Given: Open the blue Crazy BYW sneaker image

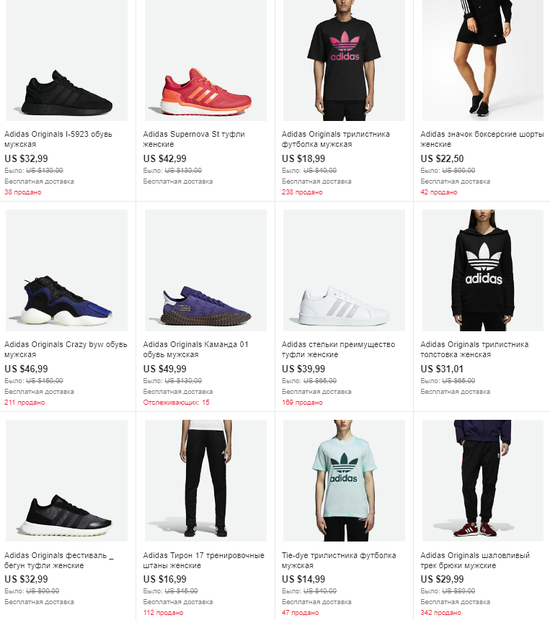Looking at the screenshot, I should pyautogui.click(x=66, y=270).
